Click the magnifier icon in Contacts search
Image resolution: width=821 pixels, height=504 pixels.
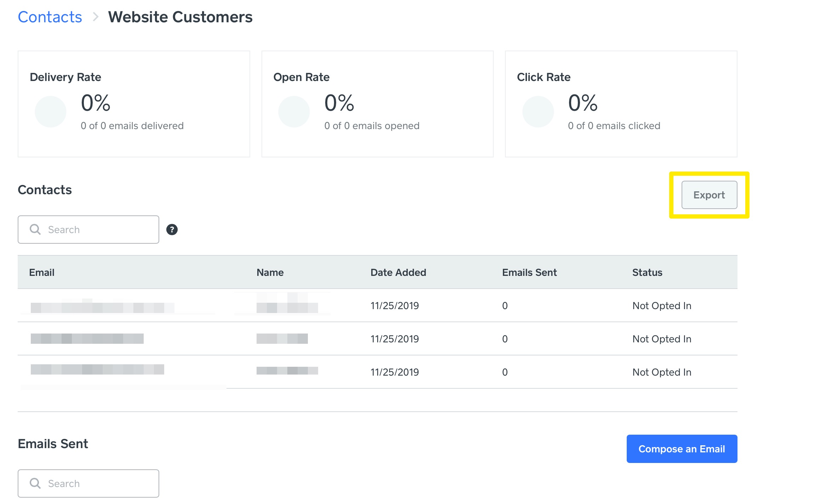[35, 230]
